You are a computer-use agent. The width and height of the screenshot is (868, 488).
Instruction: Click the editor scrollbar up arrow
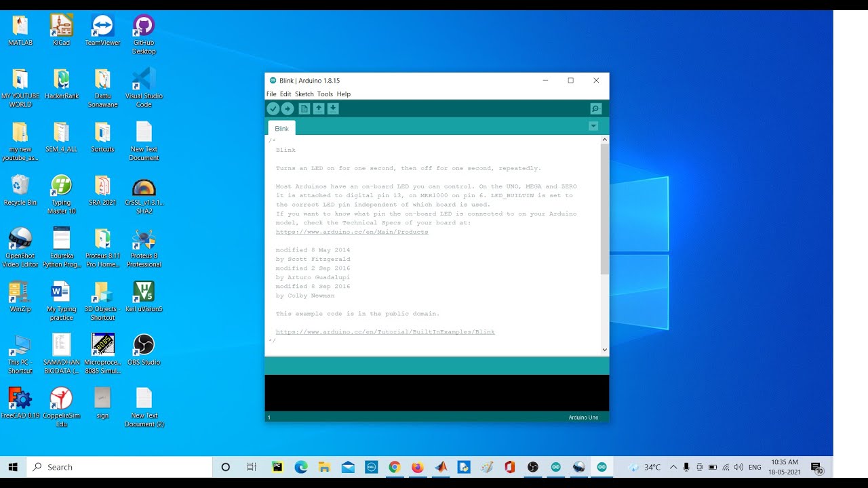tap(605, 140)
